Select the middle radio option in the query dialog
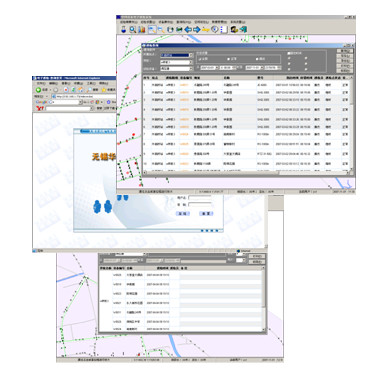Viewport: 378px width, 386px height. (228, 59)
